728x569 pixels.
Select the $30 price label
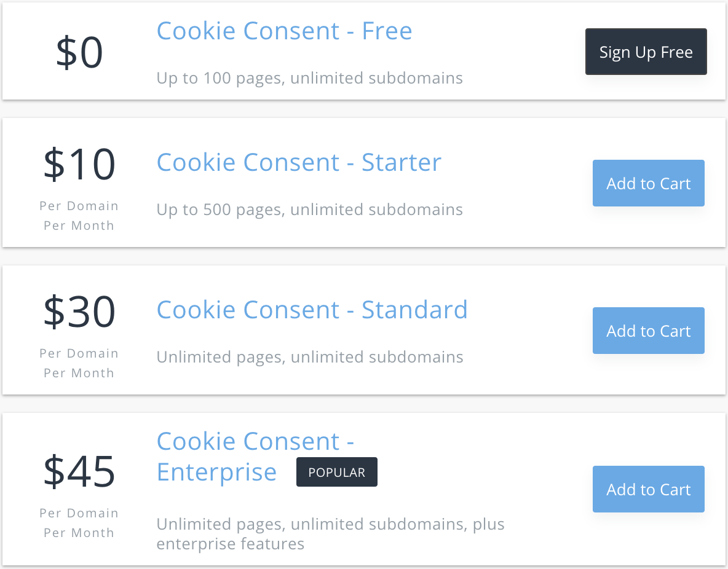coord(79,311)
